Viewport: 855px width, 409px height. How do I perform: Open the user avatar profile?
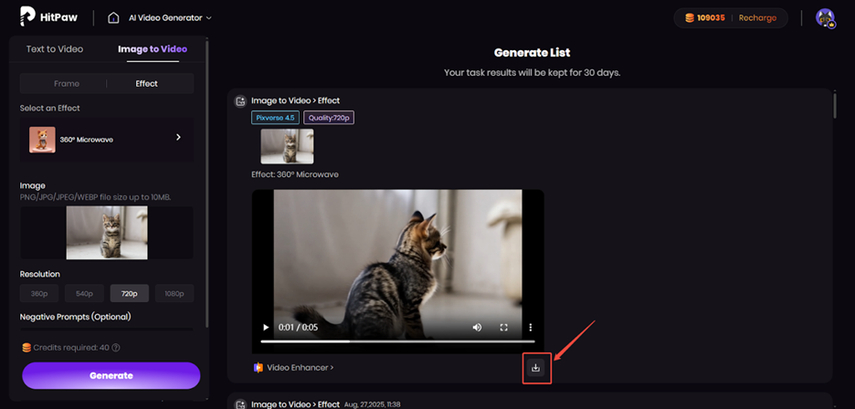click(825, 18)
